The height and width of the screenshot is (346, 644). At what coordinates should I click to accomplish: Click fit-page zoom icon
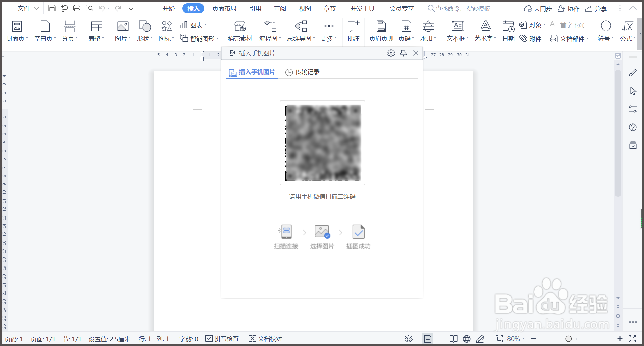[x=499, y=339]
